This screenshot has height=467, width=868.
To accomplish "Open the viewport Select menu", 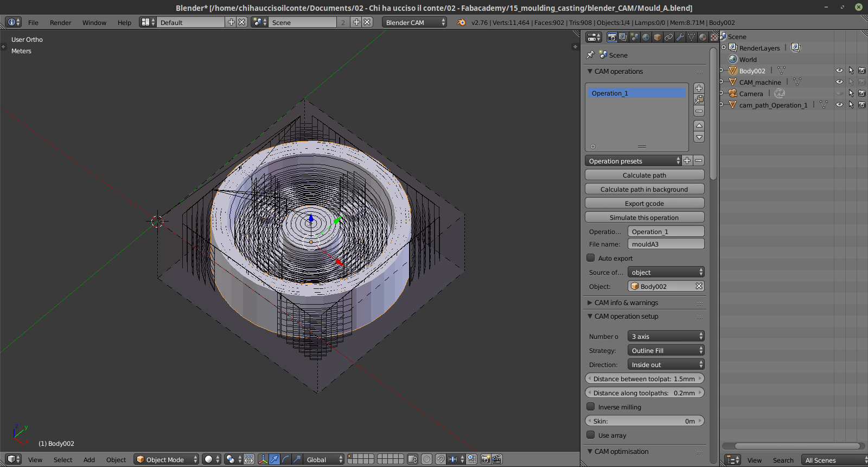I will point(63,459).
